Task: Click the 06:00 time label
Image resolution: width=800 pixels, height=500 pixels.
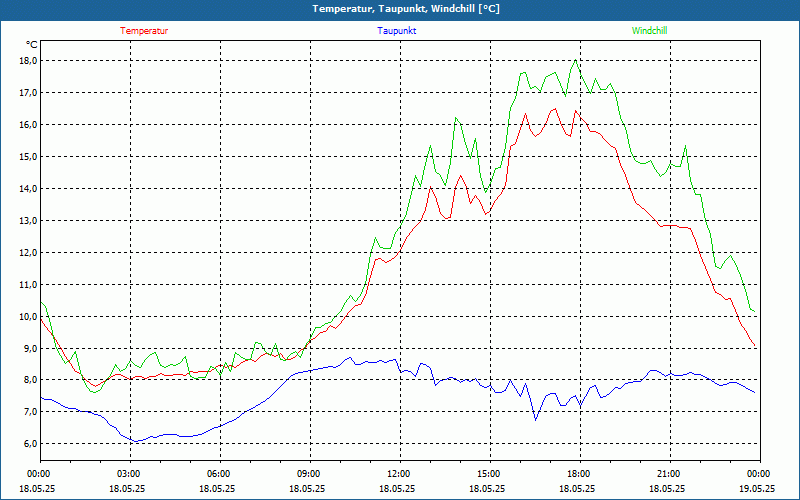Action: click(x=220, y=474)
